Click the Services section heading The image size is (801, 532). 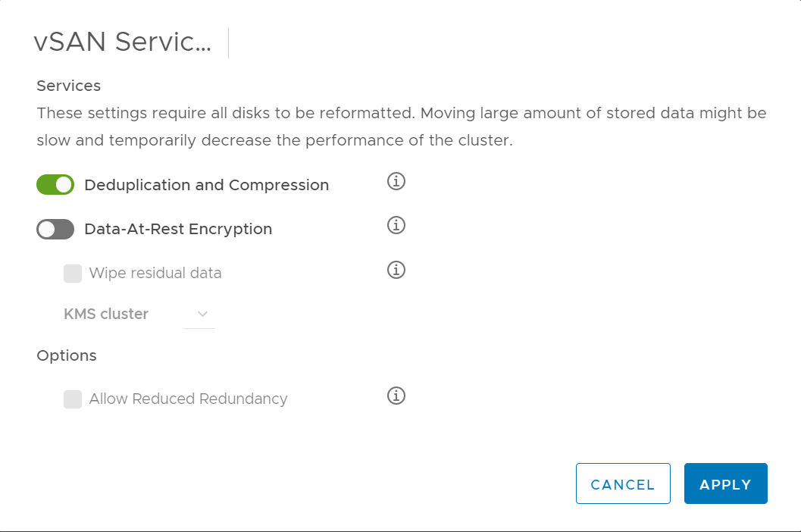tap(68, 86)
